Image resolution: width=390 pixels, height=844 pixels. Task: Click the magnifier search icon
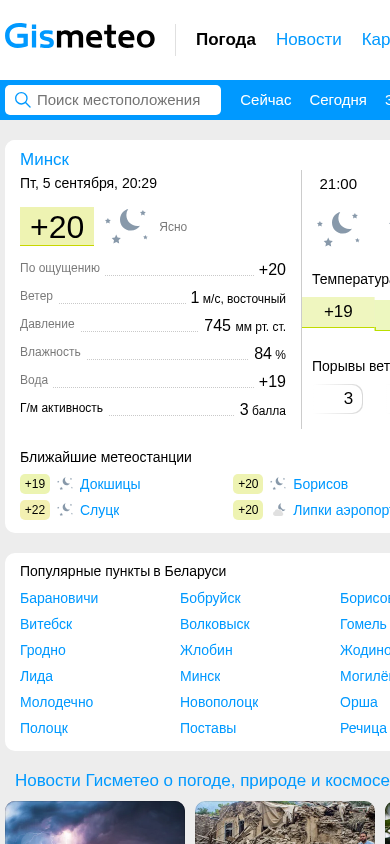(23, 100)
